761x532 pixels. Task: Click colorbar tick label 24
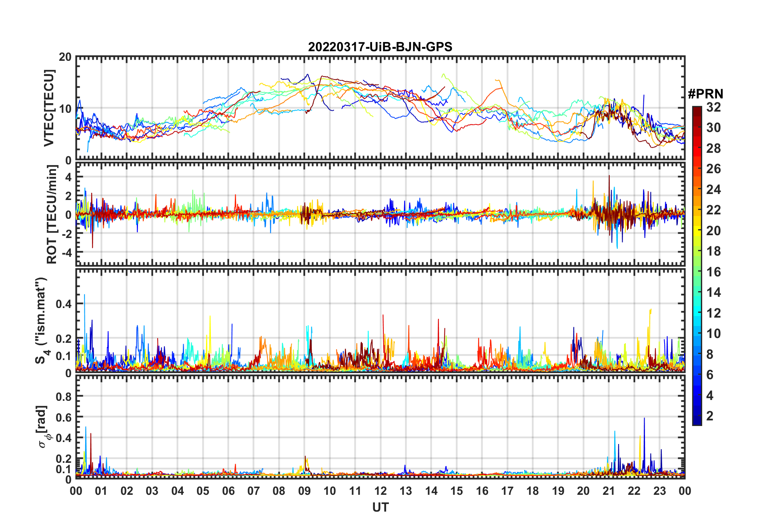(713, 189)
